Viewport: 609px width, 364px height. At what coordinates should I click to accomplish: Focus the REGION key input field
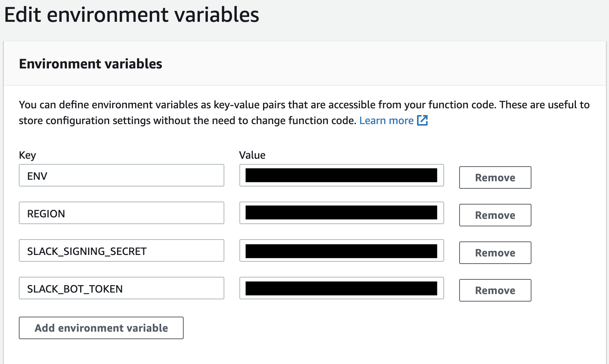click(x=122, y=213)
